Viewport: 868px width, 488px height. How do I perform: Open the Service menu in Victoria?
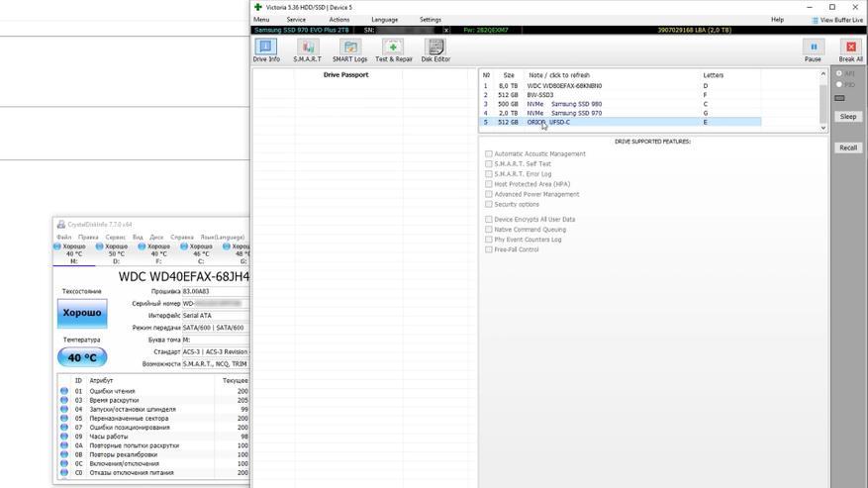click(x=296, y=20)
